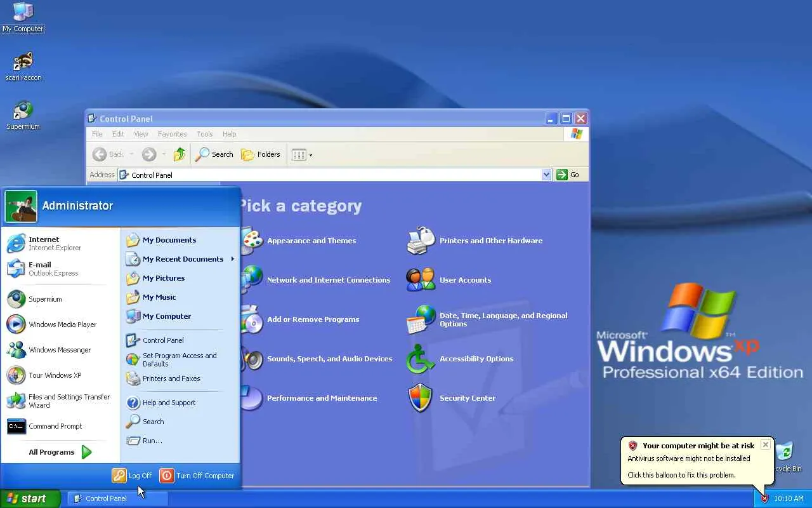
Task: Click the Up folder toolbar icon
Action: [x=180, y=154]
